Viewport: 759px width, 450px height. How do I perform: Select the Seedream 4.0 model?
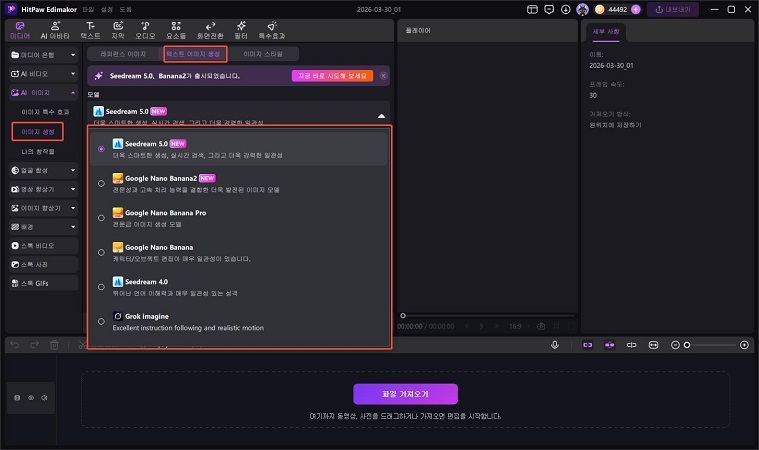tap(239, 287)
